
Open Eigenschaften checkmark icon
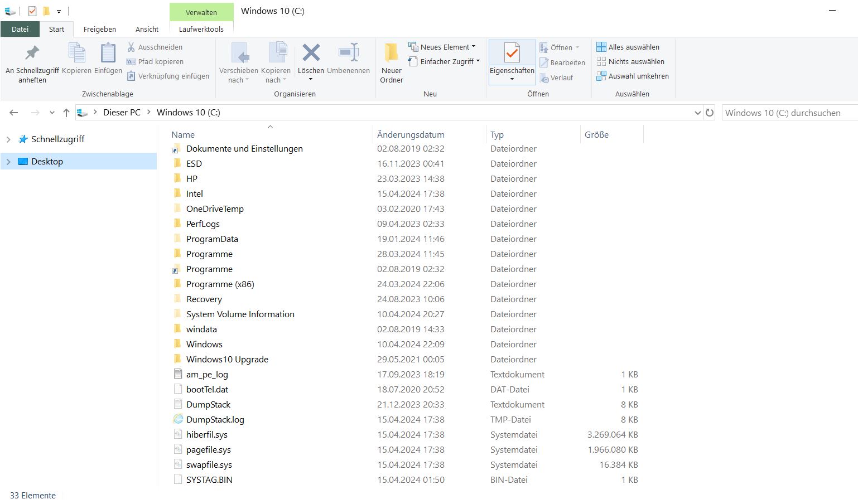pos(512,53)
